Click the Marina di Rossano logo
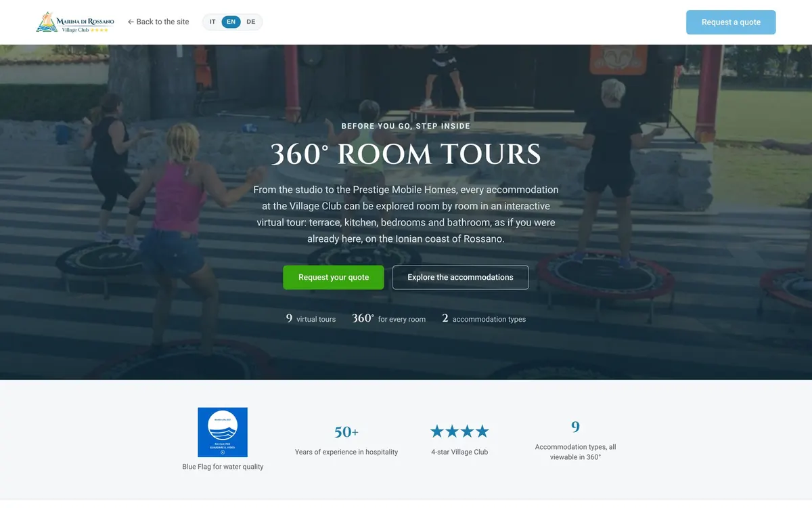The image size is (812, 508). tap(75, 22)
